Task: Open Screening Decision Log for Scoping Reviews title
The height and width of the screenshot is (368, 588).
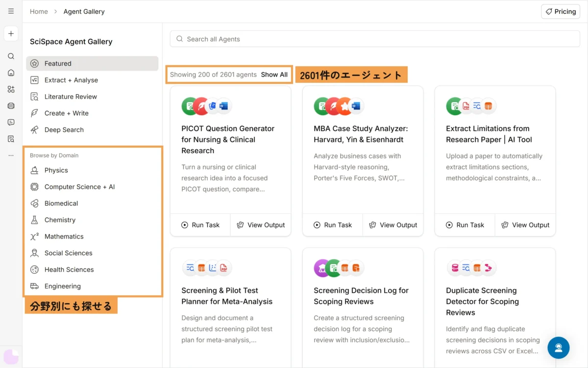Action: coord(361,296)
